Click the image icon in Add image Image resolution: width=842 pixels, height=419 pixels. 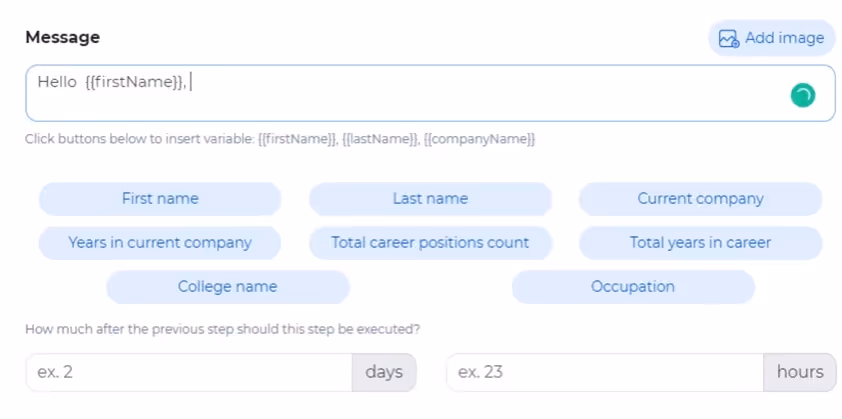(729, 39)
